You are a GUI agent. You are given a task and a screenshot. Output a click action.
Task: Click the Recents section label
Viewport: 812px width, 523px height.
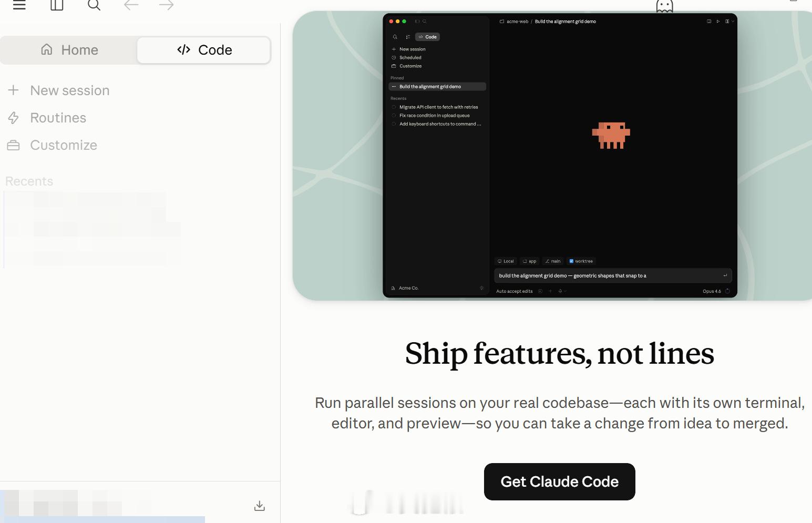tap(29, 181)
